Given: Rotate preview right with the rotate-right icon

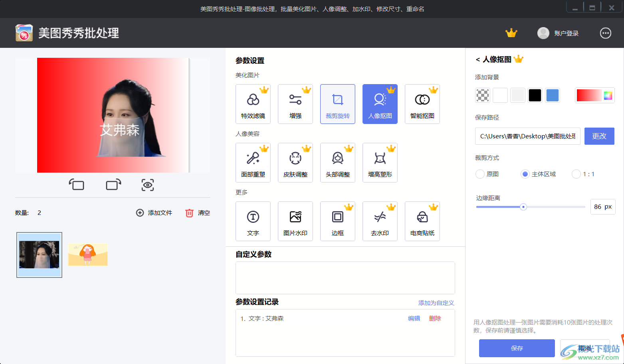Looking at the screenshot, I should pyautogui.click(x=113, y=185).
